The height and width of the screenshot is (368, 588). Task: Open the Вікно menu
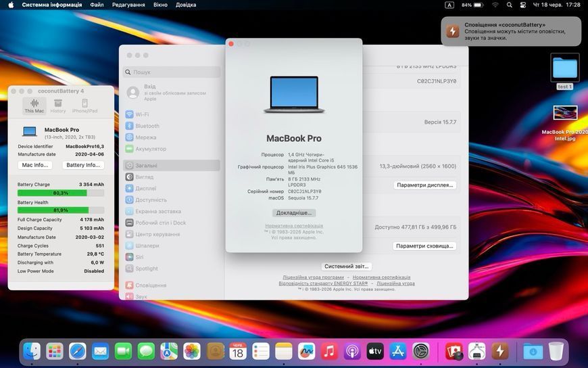click(x=160, y=5)
